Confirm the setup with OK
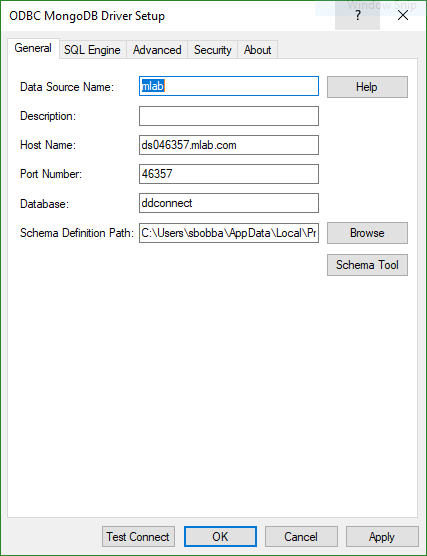The width and height of the screenshot is (427, 556). coord(220,536)
